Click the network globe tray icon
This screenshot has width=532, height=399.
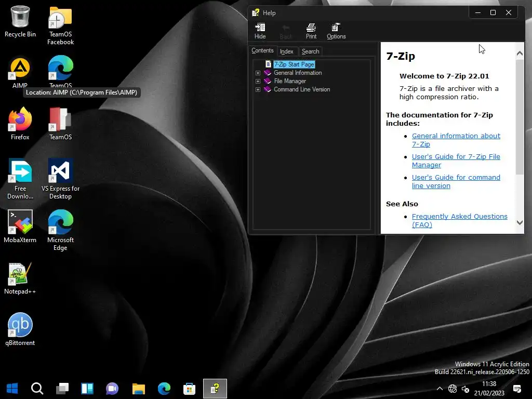pyautogui.click(x=453, y=389)
